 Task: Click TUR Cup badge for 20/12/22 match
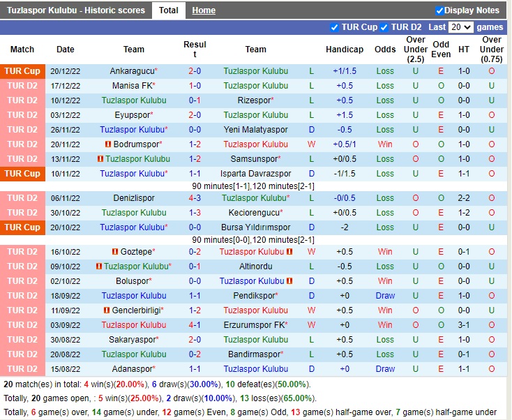[x=22, y=71]
